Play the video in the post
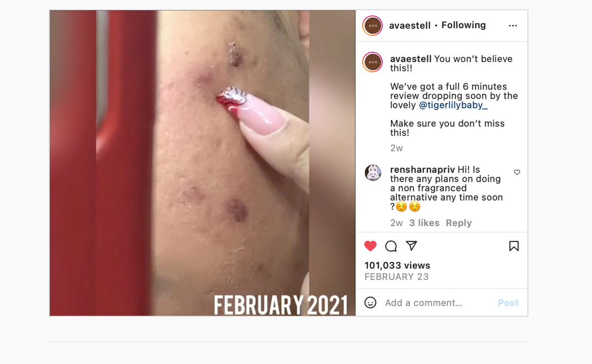Viewport: 592px width, 364px height. [202, 163]
